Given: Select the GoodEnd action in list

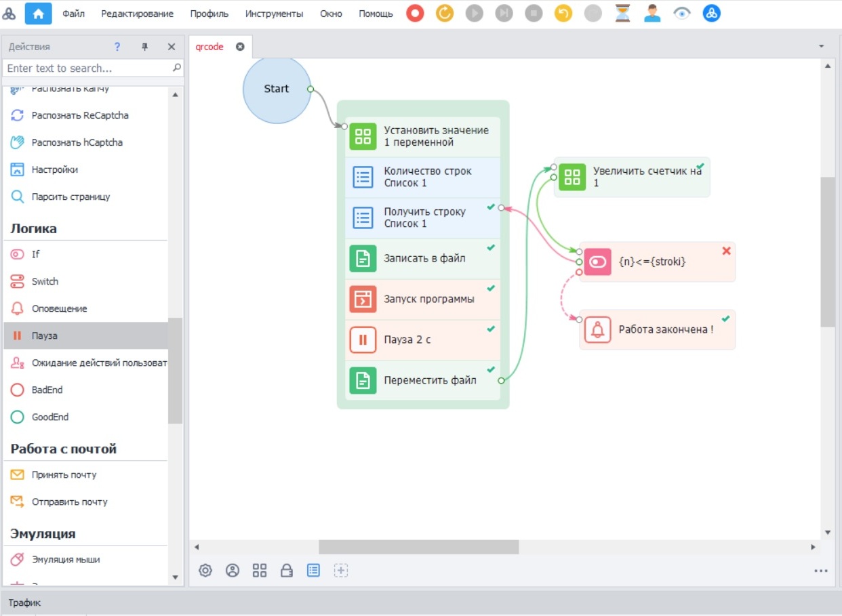Looking at the screenshot, I should point(49,417).
